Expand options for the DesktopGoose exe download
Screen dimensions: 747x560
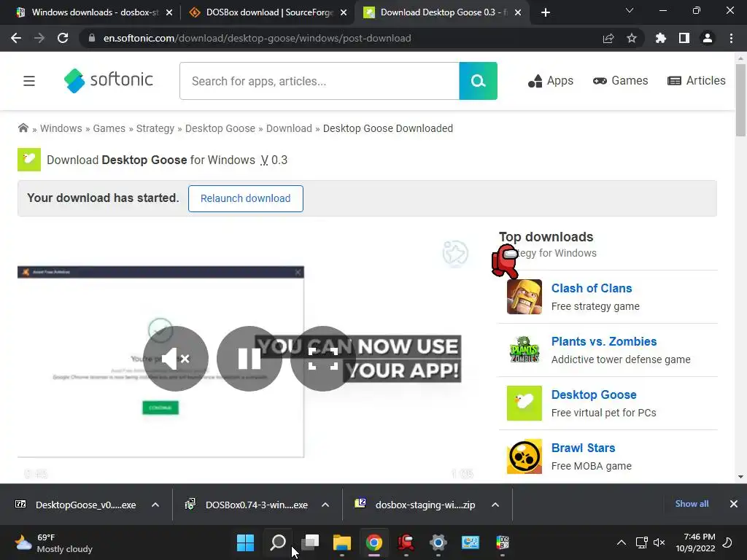155,505
